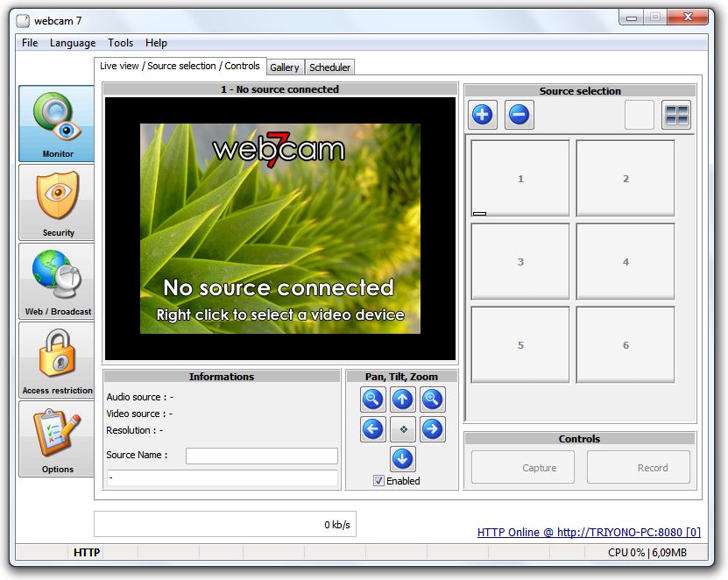The width and height of the screenshot is (728, 580).
Task: Pan camera left with left arrow
Action: 373,429
